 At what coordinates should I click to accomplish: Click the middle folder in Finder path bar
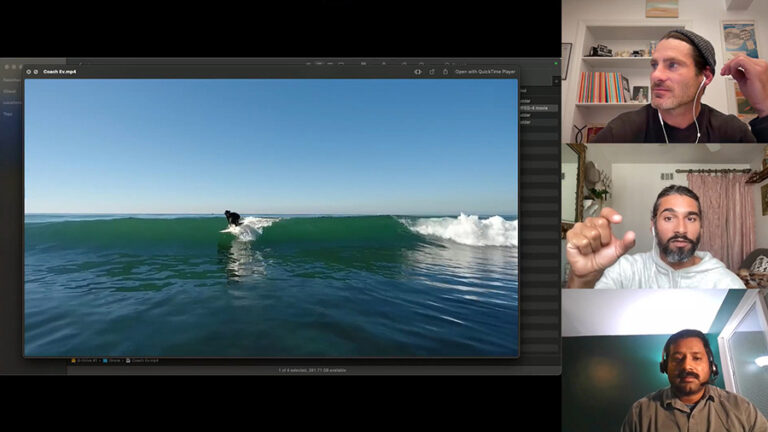coord(112,360)
